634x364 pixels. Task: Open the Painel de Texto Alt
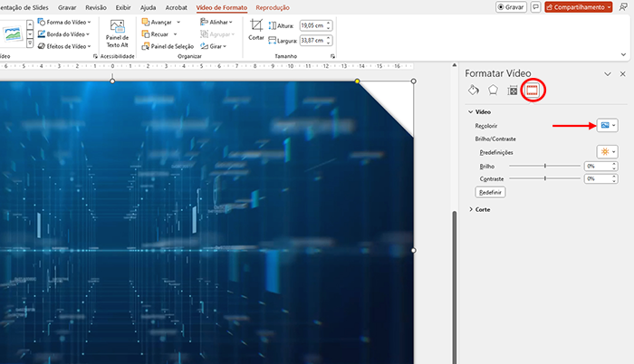pos(119,33)
